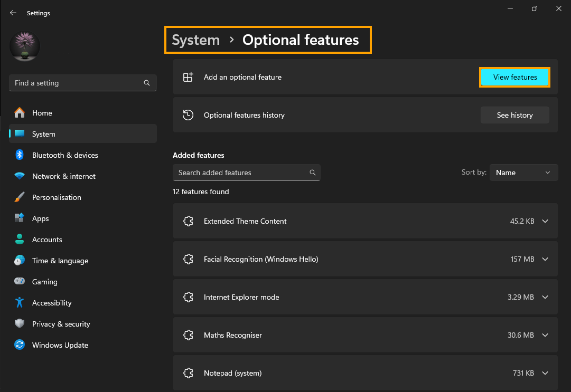Open Bluetooth & devices settings
571x392 pixels.
(82, 155)
